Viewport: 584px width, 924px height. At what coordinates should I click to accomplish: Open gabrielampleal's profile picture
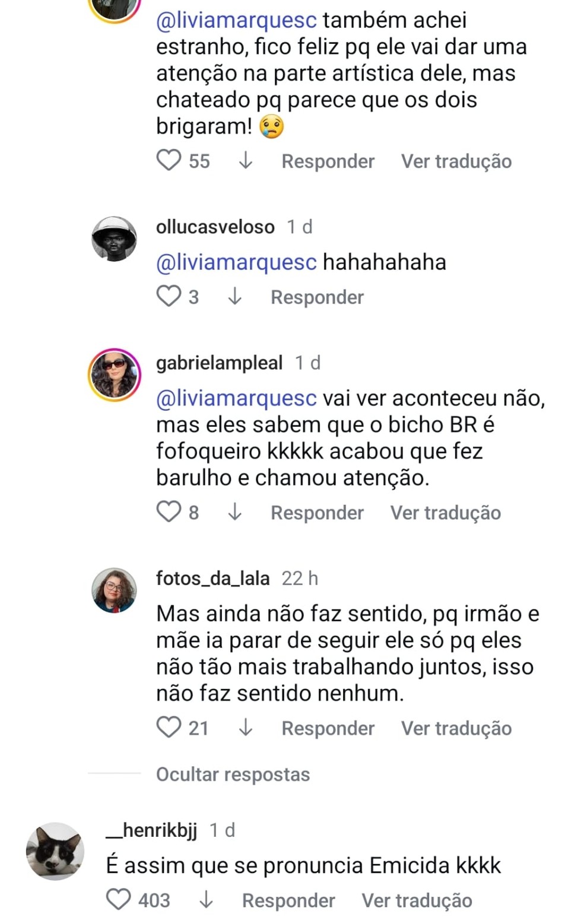(x=114, y=373)
